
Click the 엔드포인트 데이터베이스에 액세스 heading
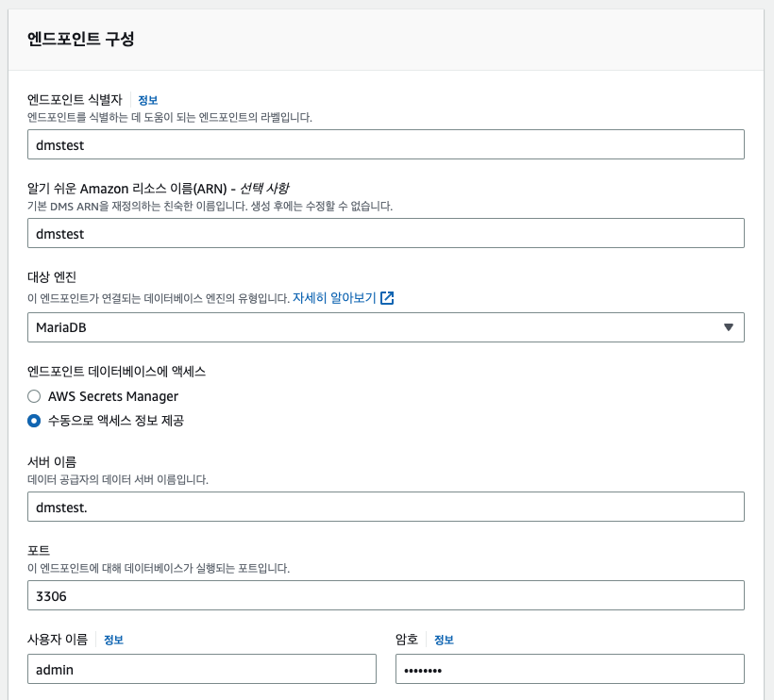tap(116, 372)
